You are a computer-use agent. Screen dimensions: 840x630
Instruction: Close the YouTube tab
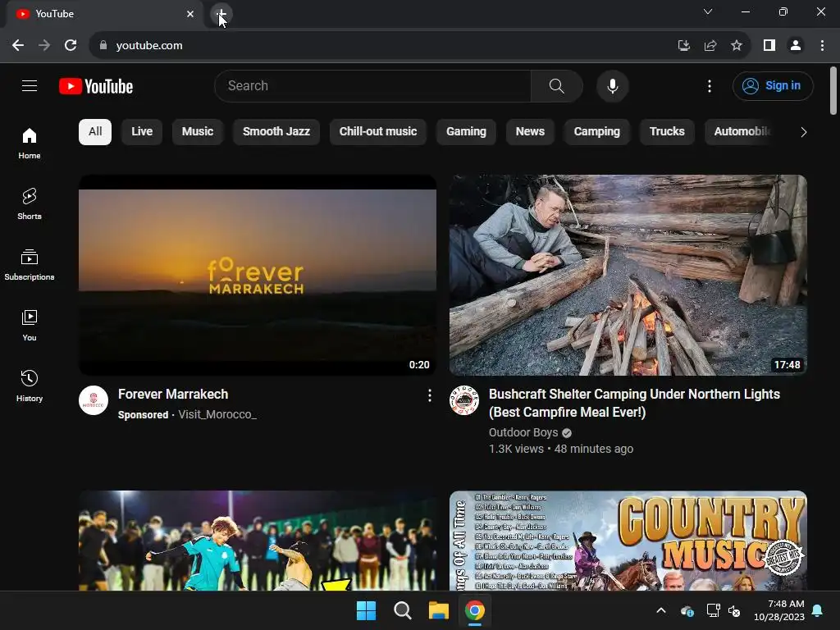pos(190,14)
